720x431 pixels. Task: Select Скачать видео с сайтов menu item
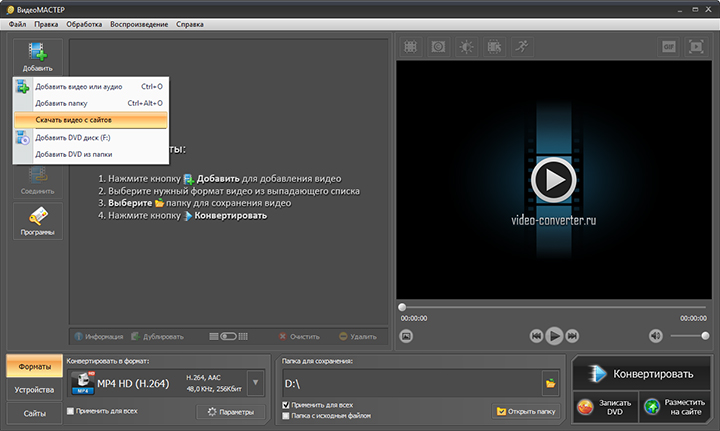pyautogui.click(x=91, y=120)
